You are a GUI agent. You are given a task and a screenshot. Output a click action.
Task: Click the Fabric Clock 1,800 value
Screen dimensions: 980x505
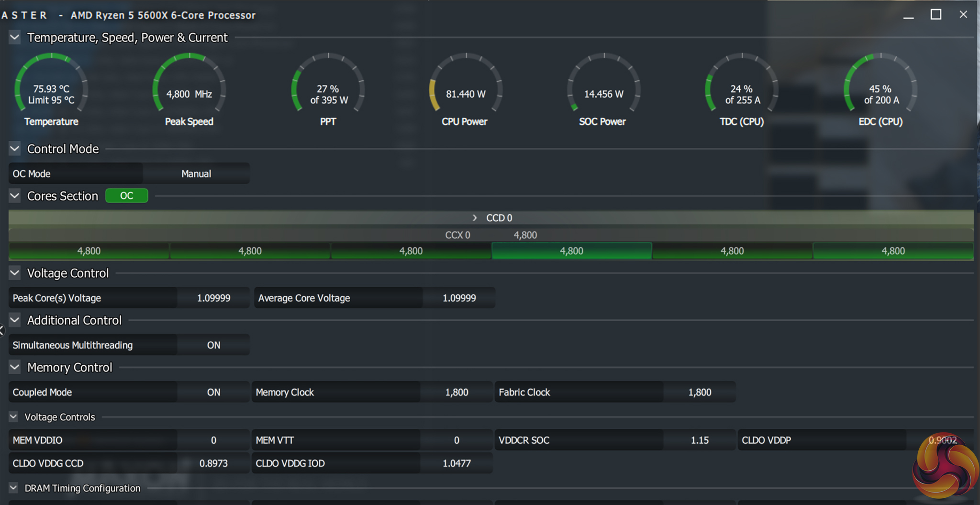699,392
